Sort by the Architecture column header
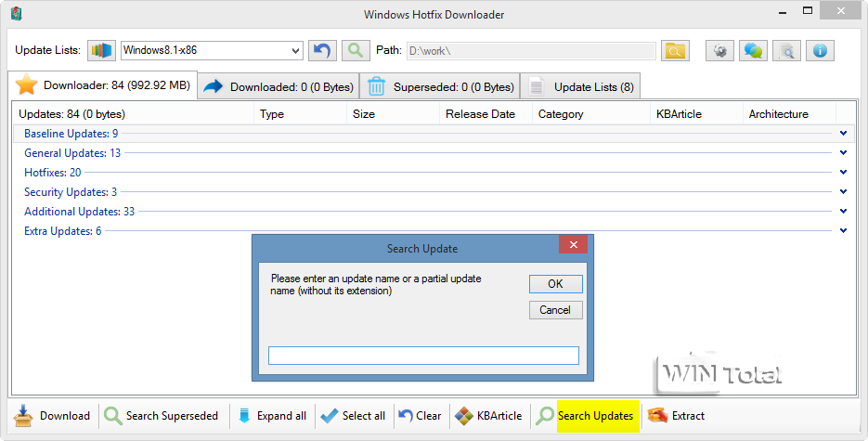 pyautogui.click(x=789, y=114)
